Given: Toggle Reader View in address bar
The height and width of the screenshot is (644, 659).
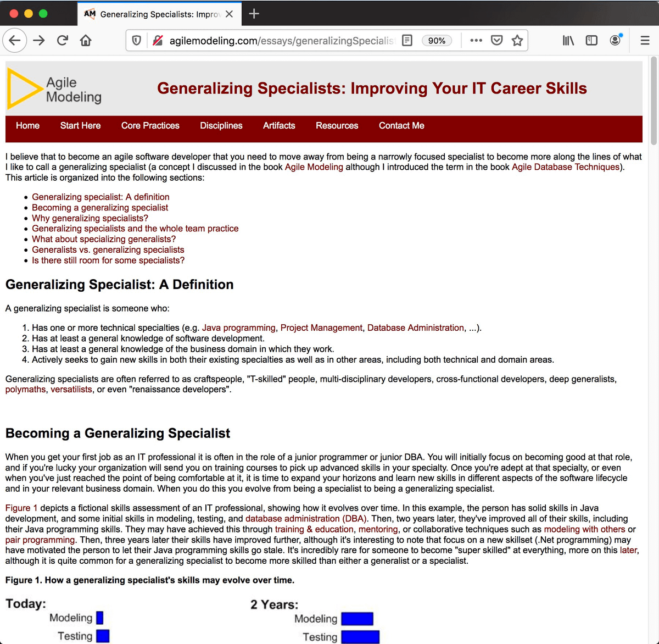Looking at the screenshot, I should (x=407, y=41).
